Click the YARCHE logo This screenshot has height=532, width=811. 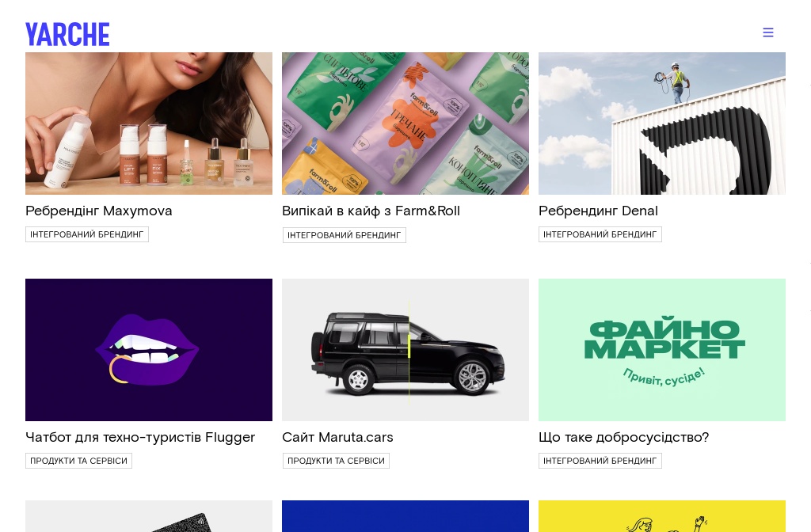[67, 34]
